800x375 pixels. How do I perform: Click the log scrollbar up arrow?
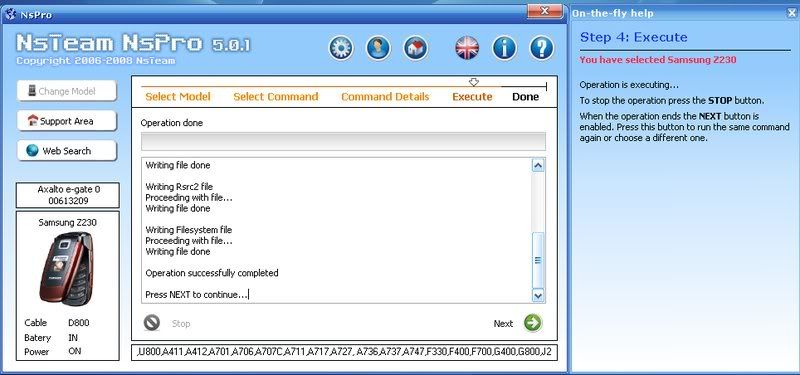[538, 165]
